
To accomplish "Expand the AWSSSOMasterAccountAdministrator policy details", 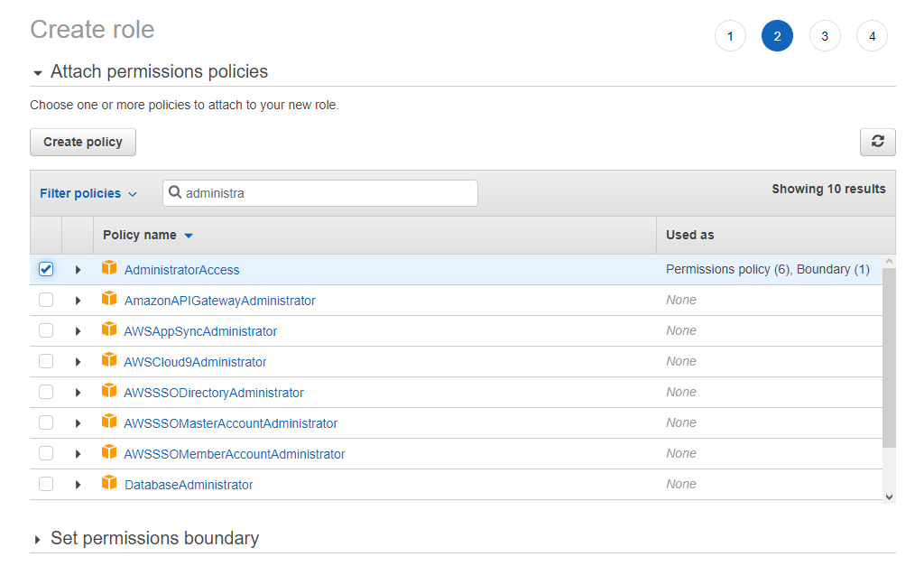I will (78, 423).
